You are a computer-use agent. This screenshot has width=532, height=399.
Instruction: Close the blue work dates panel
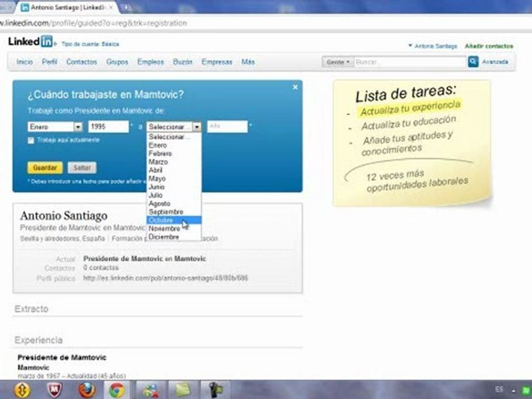(x=295, y=87)
